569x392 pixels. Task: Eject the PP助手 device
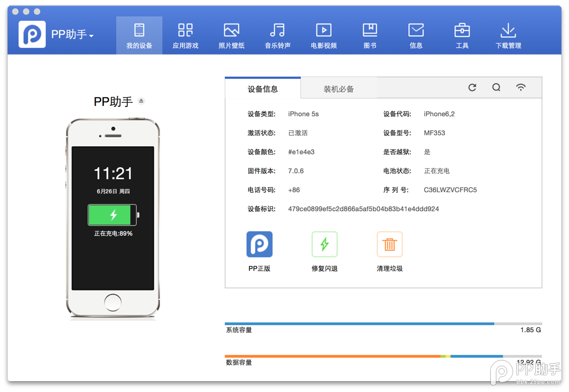(x=141, y=101)
